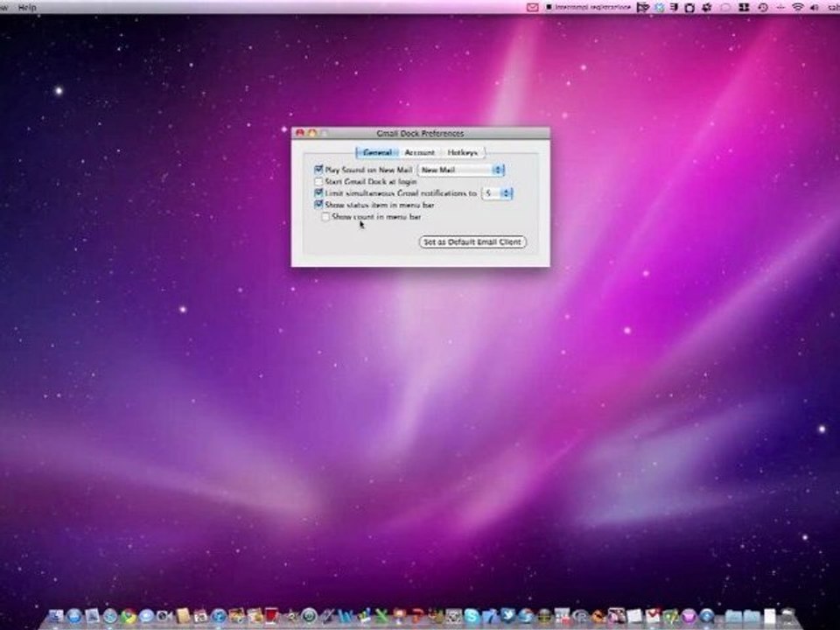Image resolution: width=840 pixels, height=630 pixels.
Task: Open volume icon in menu bar
Action: point(815,7)
